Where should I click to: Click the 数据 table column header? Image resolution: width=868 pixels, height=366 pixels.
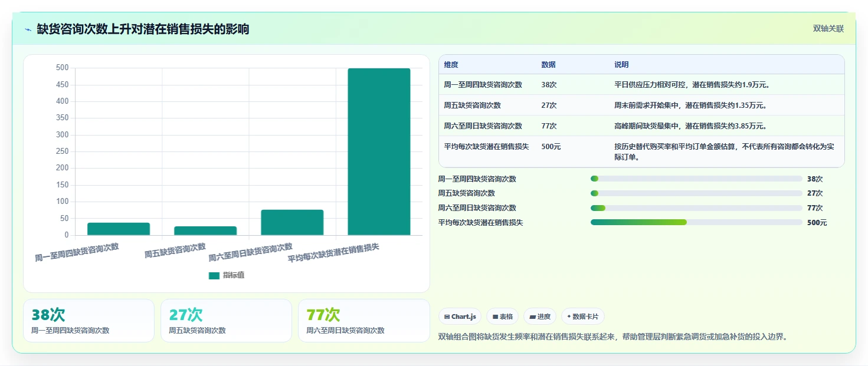point(548,65)
